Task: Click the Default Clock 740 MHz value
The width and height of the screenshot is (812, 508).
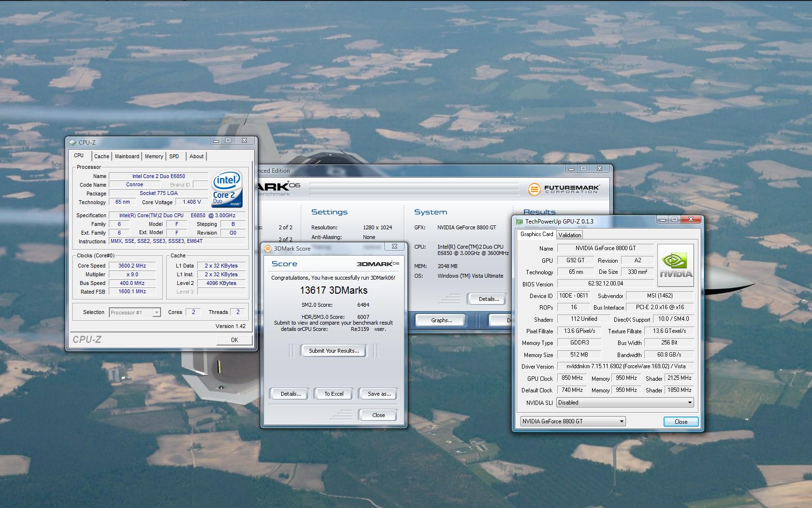Action: [x=572, y=390]
